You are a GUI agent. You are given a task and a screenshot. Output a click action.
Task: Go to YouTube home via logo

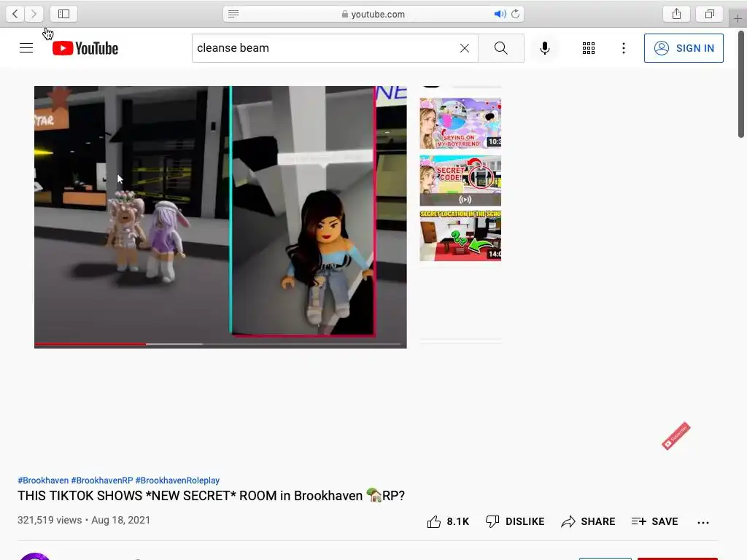tap(85, 48)
